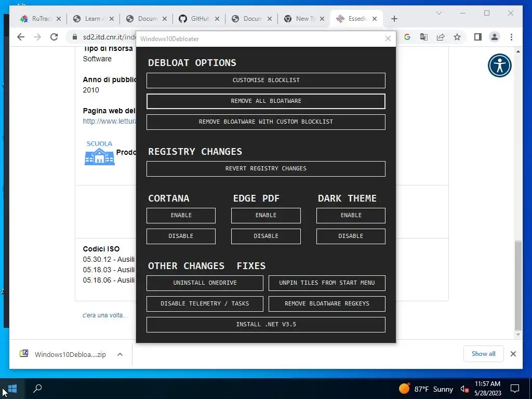Share this page icon
Image resolution: width=532 pixels, height=399 pixels.
[x=441, y=37]
